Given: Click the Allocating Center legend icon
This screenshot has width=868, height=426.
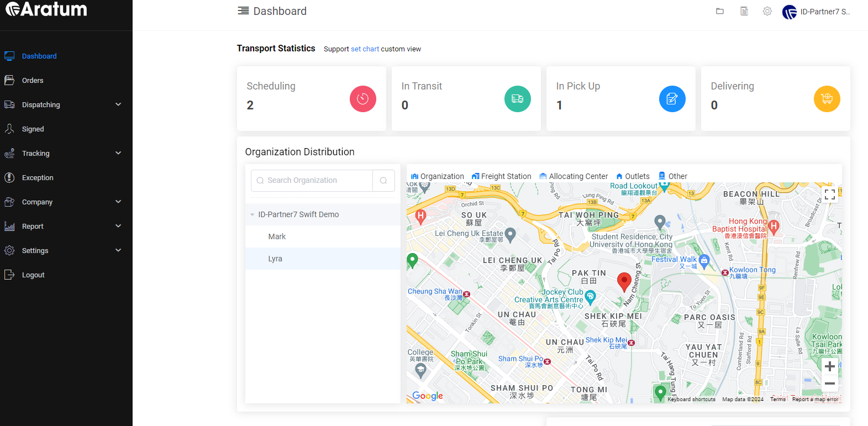Looking at the screenshot, I should [543, 176].
